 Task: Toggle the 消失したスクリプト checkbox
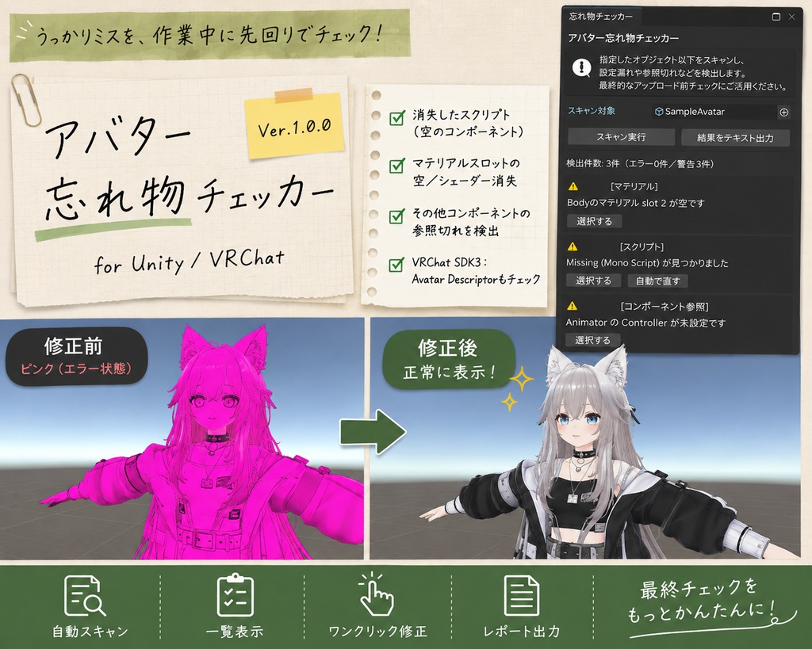[397, 117]
